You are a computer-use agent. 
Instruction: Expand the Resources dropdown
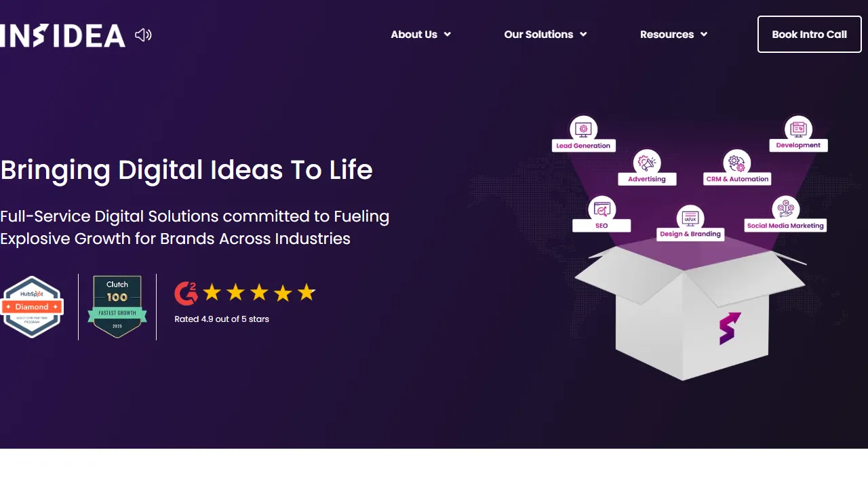coord(704,34)
